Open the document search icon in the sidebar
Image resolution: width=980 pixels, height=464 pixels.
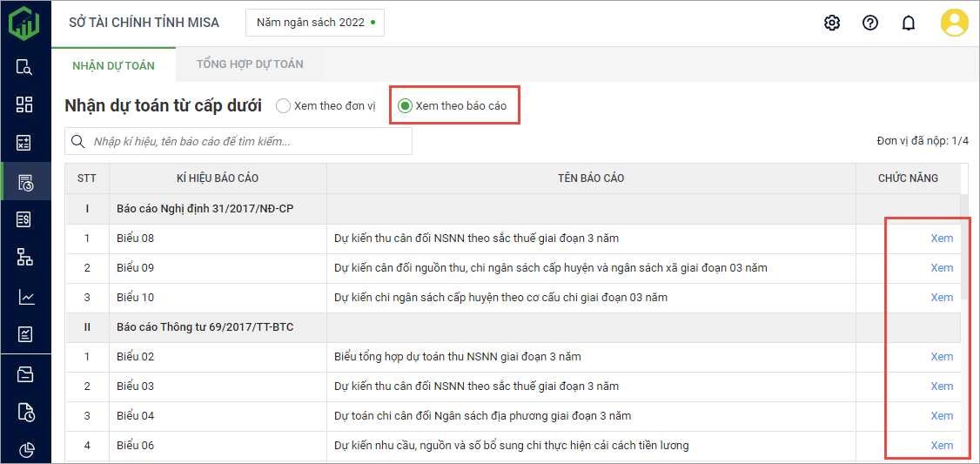(24, 67)
